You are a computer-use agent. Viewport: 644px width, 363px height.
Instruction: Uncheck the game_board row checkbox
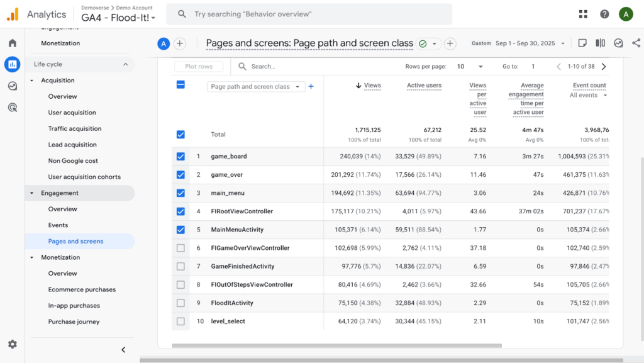coord(181,157)
